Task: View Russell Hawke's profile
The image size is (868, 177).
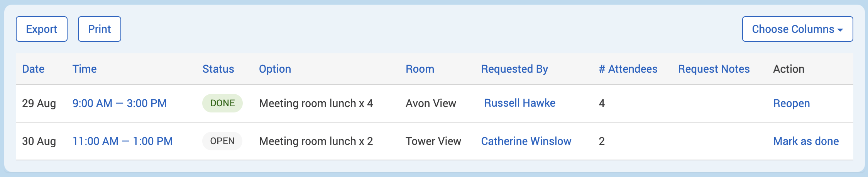Action: (x=519, y=103)
